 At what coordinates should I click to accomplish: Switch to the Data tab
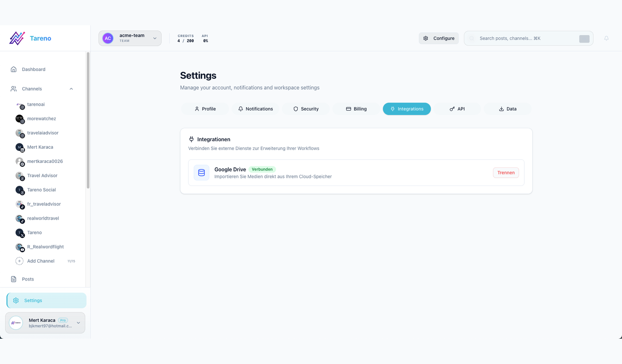(508, 109)
